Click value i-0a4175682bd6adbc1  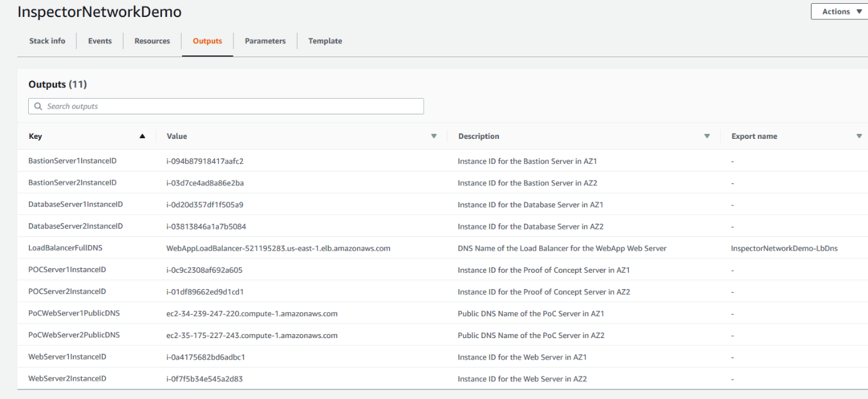[205, 357]
